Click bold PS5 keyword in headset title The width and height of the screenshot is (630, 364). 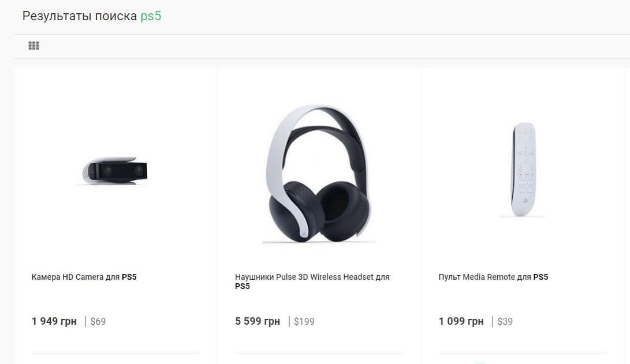pos(243,286)
